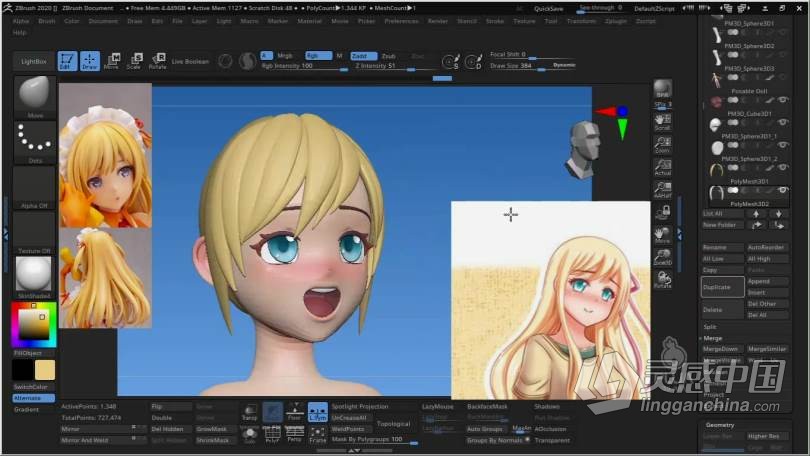Click the QuickSave button
Viewport: 810px width, 456px height.
[x=549, y=9]
